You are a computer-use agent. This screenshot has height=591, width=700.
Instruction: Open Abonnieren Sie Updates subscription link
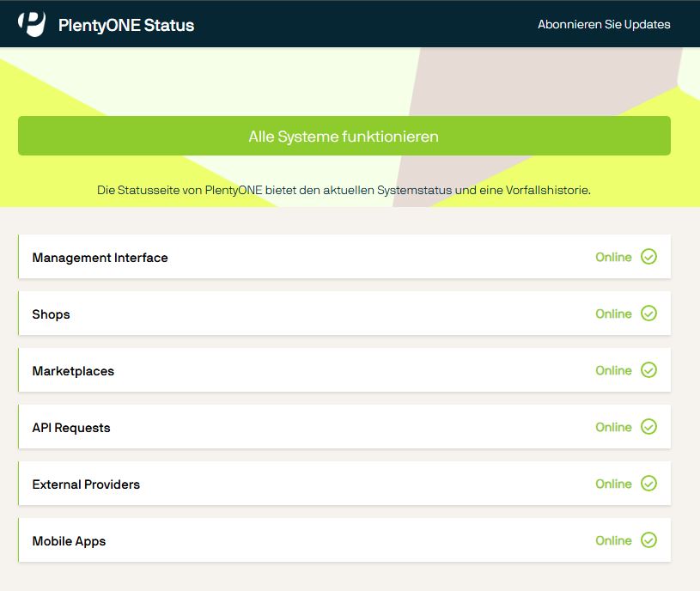coord(604,24)
